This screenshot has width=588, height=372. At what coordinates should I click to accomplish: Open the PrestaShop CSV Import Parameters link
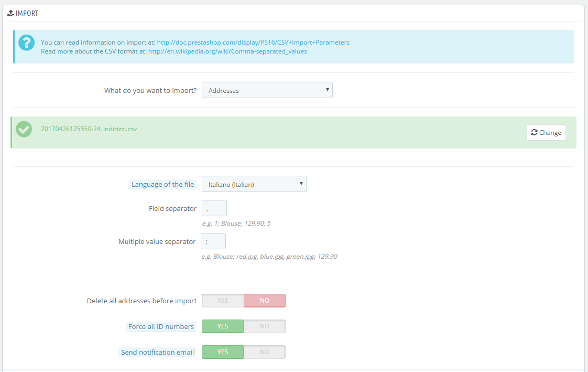click(253, 42)
